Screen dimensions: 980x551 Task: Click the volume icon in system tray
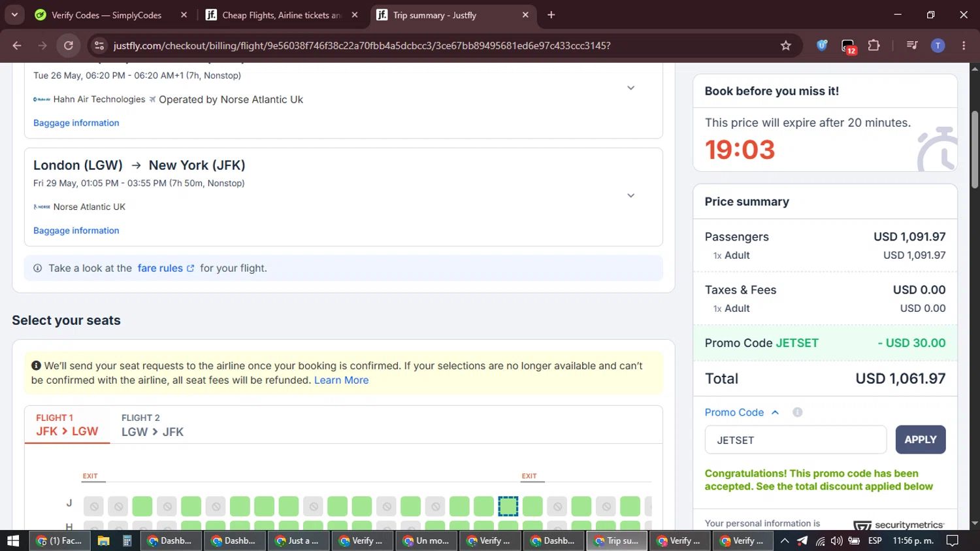pos(837,541)
